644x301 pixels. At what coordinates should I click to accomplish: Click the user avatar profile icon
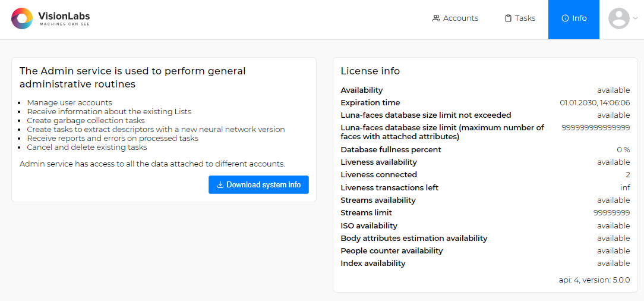[618, 18]
